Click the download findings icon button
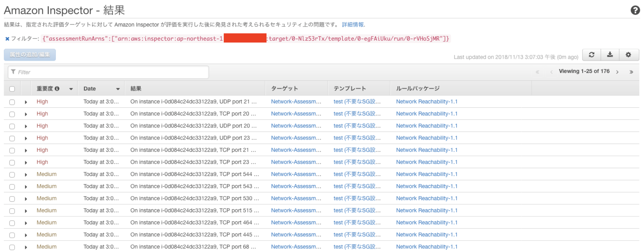This screenshot has width=644, height=252. pos(610,55)
